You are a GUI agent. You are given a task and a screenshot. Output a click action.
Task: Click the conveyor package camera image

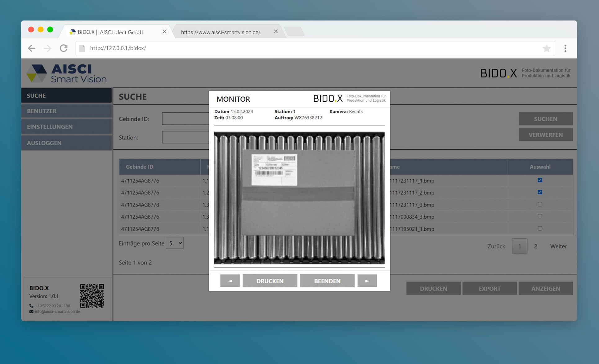[299, 198]
